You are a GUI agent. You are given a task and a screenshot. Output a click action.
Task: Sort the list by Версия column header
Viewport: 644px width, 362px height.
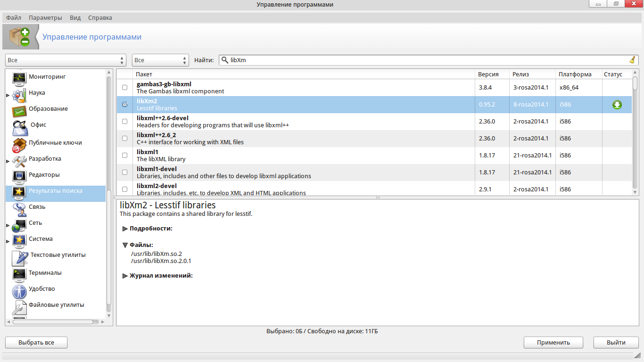click(x=493, y=74)
